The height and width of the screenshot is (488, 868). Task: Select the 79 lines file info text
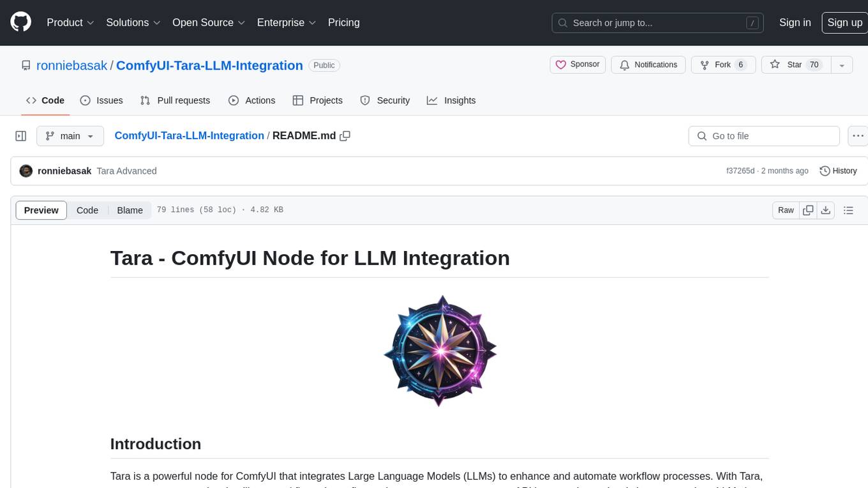click(220, 210)
